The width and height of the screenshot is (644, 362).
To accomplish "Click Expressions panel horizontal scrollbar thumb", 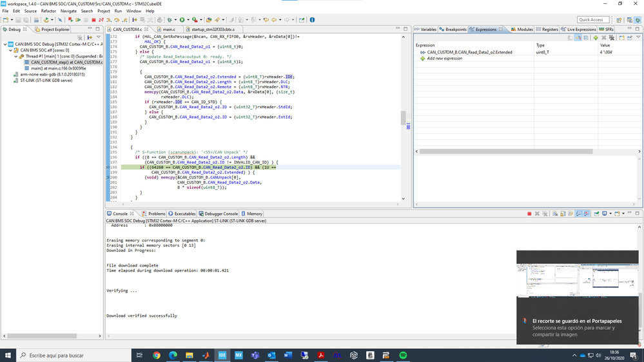I will tap(505, 151).
